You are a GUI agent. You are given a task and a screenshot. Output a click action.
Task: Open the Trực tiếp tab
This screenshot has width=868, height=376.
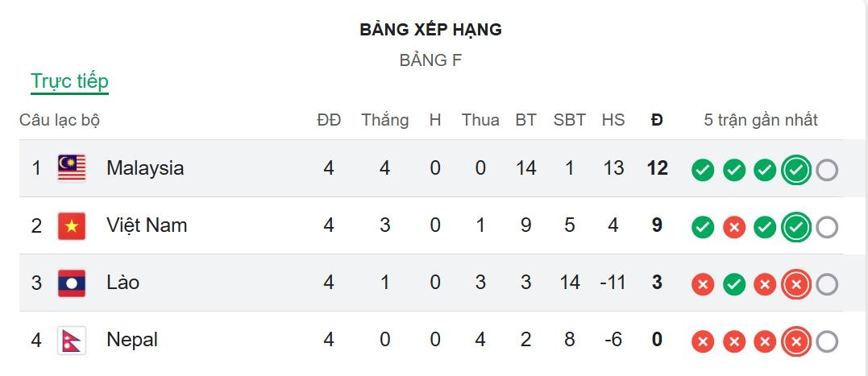point(69,81)
